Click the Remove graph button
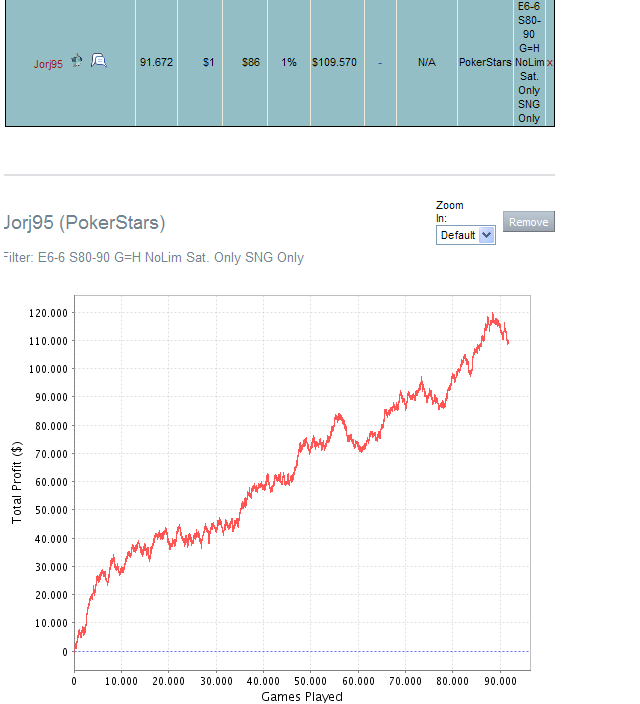This screenshot has height=704, width=640. point(529,222)
